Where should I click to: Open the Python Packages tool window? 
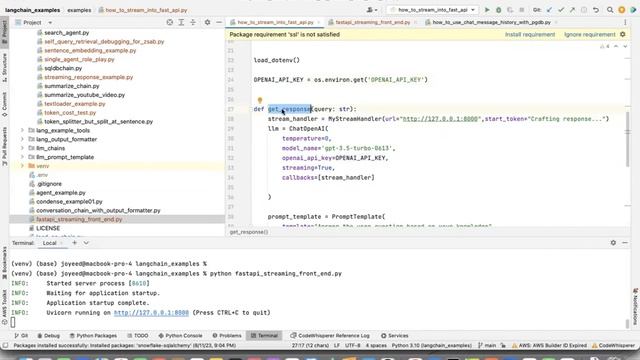[x=93, y=336]
